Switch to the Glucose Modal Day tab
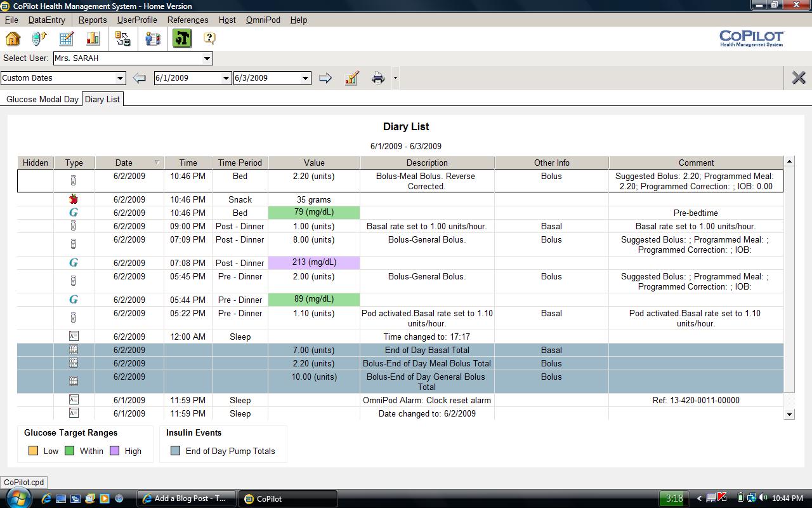Screen dimensions: 812x508 tap(43, 100)
